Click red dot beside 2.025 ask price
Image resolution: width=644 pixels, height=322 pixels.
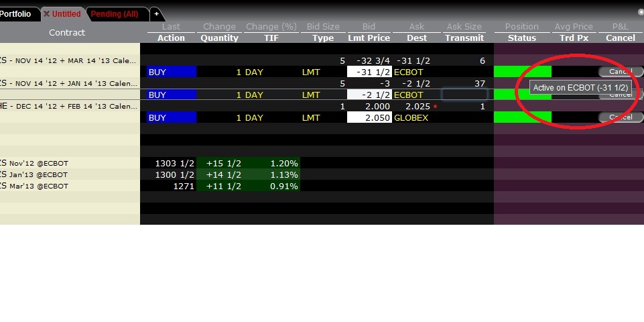[x=435, y=107]
